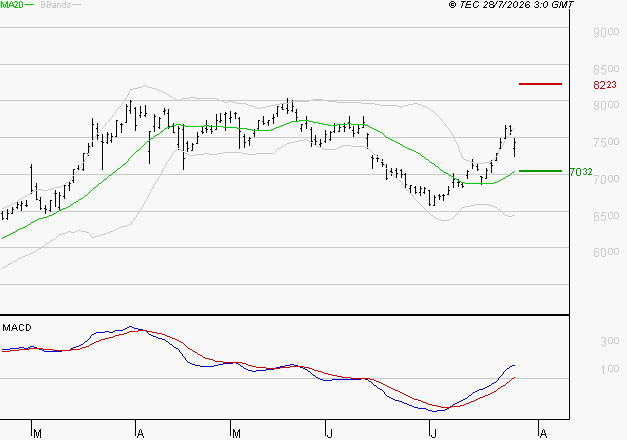The height and width of the screenshot is (440, 627).
Task: Select the red 8223 price label
Action: tap(605, 85)
